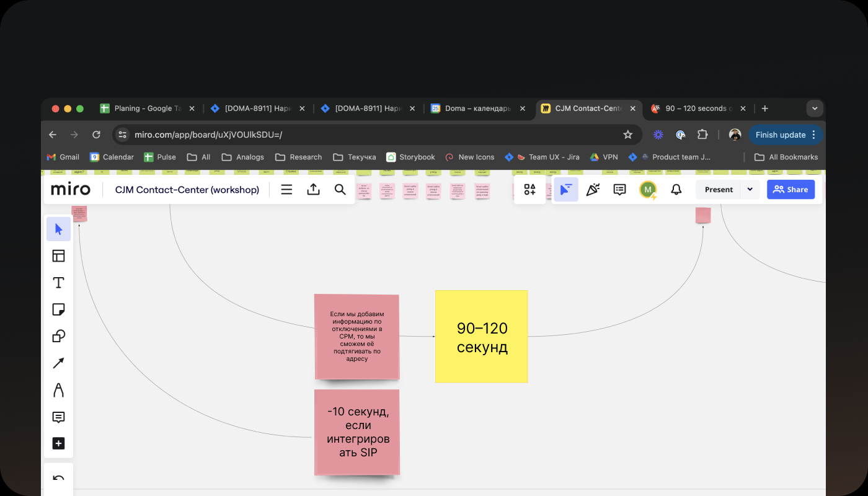Expand the Present dropdown arrow

pyautogui.click(x=750, y=190)
